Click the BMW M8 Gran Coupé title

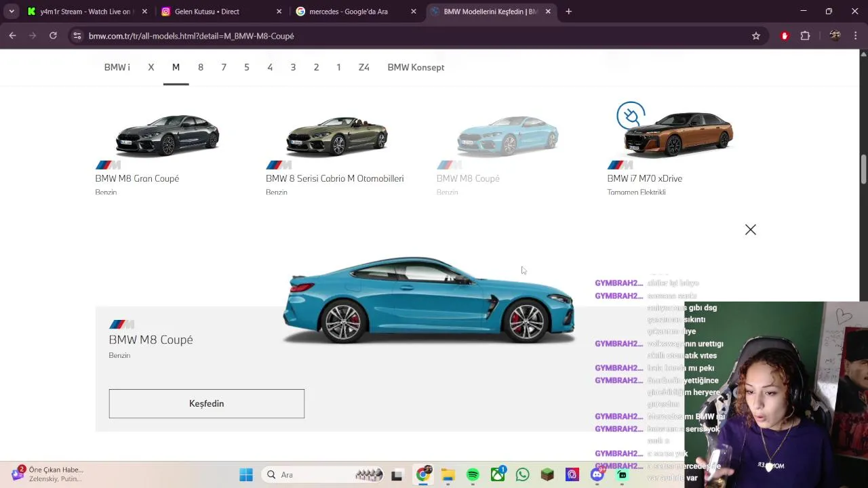[x=137, y=178]
